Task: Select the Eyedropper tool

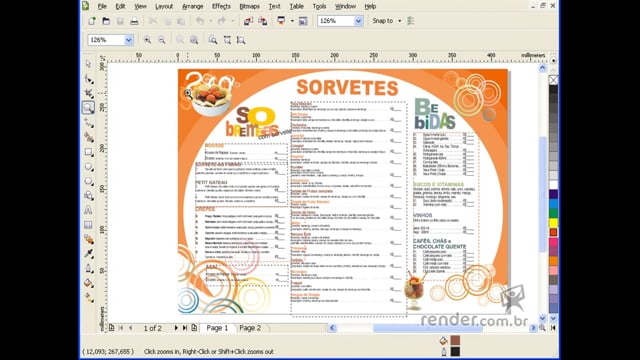Action: click(x=88, y=254)
